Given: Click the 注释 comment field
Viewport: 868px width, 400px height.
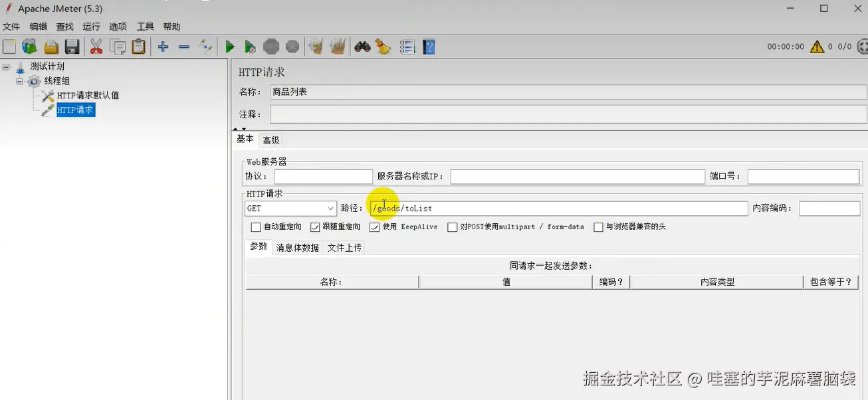Looking at the screenshot, I should tap(568, 114).
